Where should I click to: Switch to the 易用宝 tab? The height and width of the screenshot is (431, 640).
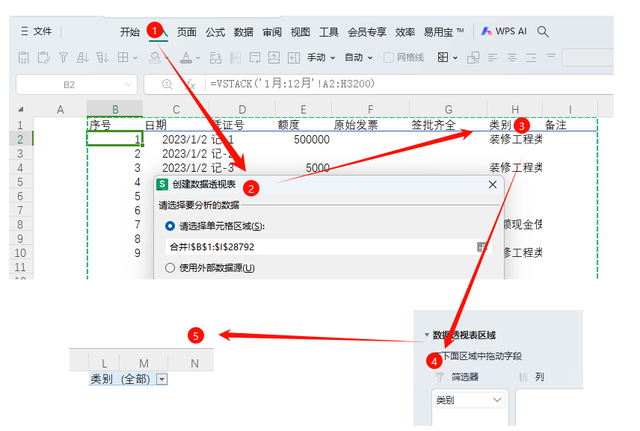[x=444, y=32]
